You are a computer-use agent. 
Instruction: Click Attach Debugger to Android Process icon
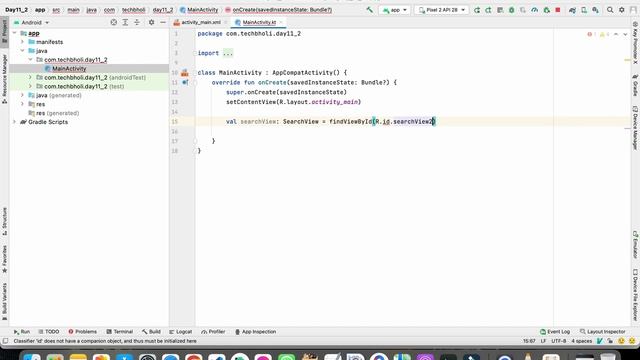[547, 10]
